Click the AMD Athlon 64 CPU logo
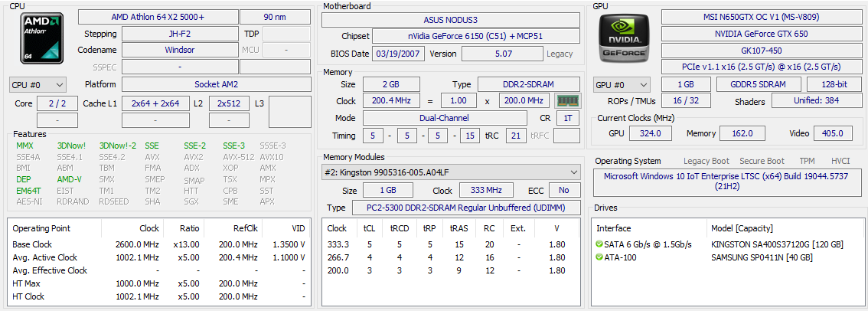This screenshot has height=311, width=868. point(41,38)
